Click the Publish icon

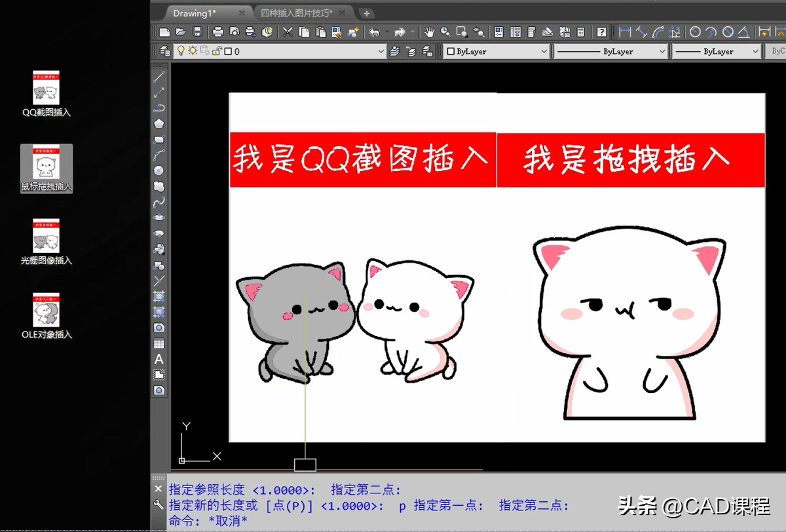tap(250, 31)
